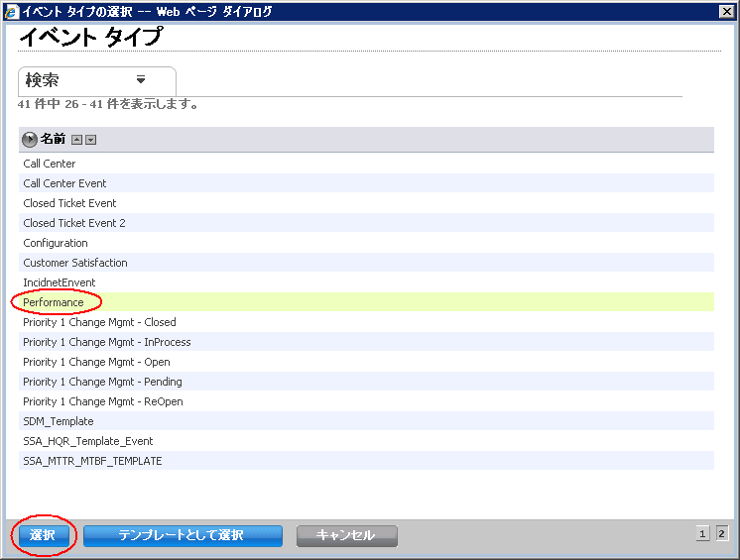740x560 pixels.
Task: Select the SSA_MTTR_MTBF_TEMPLATE row
Action: 366,460
